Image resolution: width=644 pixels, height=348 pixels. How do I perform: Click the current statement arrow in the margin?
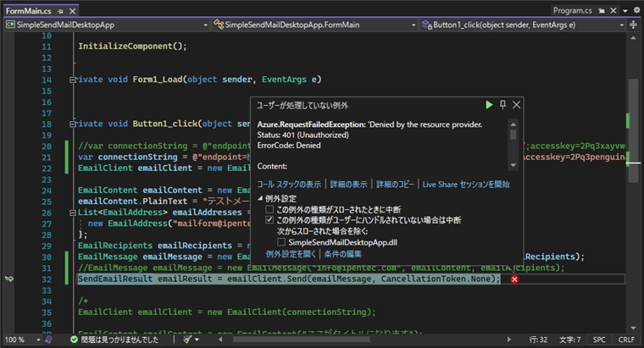[x=9, y=279]
